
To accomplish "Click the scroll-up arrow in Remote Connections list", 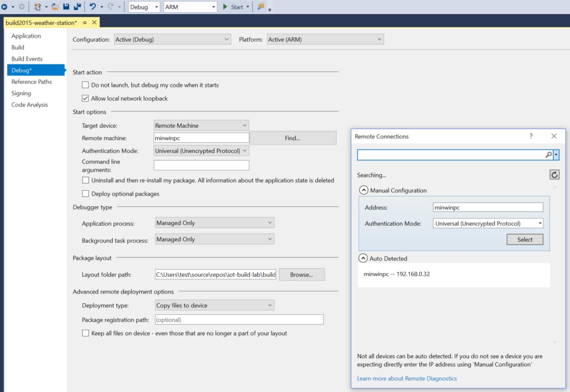I will [555, 187].
